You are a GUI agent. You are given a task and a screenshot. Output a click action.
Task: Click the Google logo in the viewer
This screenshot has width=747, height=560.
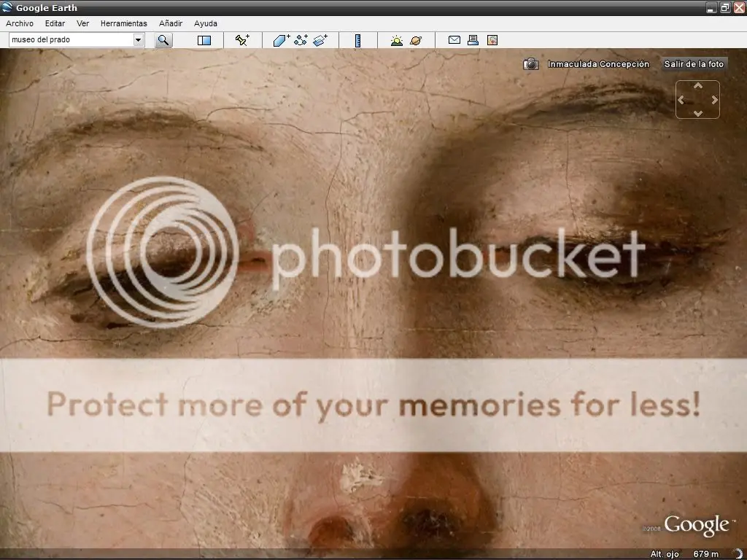click(696, 525)
